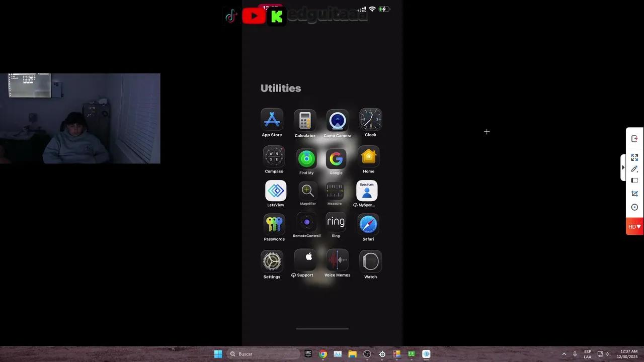Open the iPhone Settings app
Viewport: 644px width, 362px height.
272,261
